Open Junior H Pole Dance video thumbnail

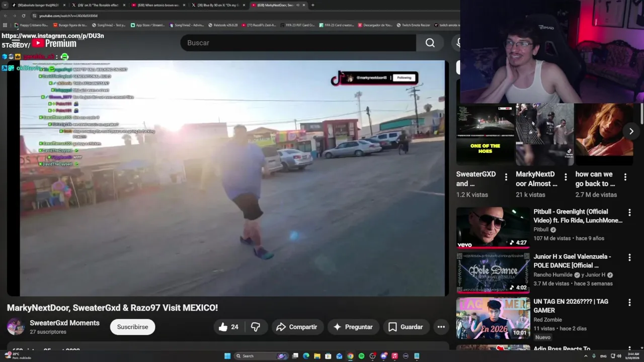point(493,273)
